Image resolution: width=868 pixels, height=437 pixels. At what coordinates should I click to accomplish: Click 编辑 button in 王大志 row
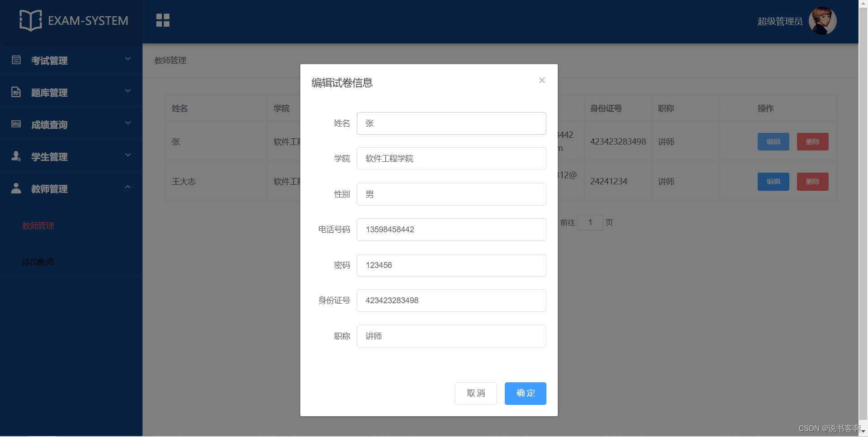pyautogui.click(x=773, y=182)
